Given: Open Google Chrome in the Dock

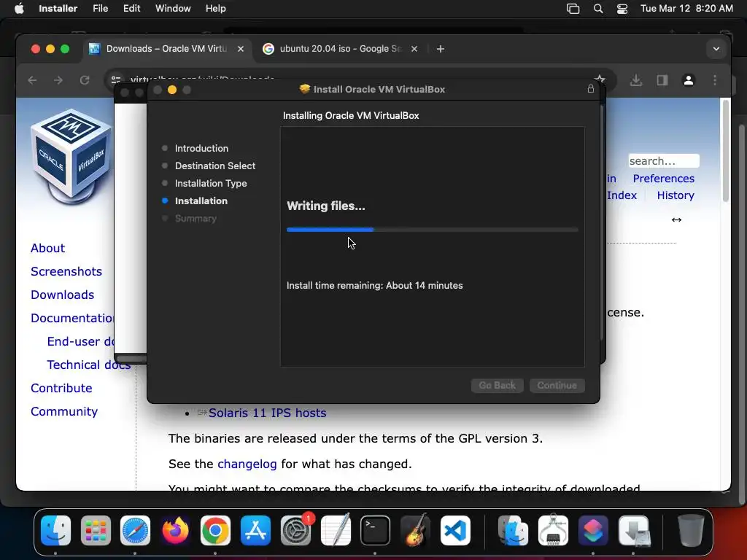Looking at the screenshot, I should (x=215, y=530).
